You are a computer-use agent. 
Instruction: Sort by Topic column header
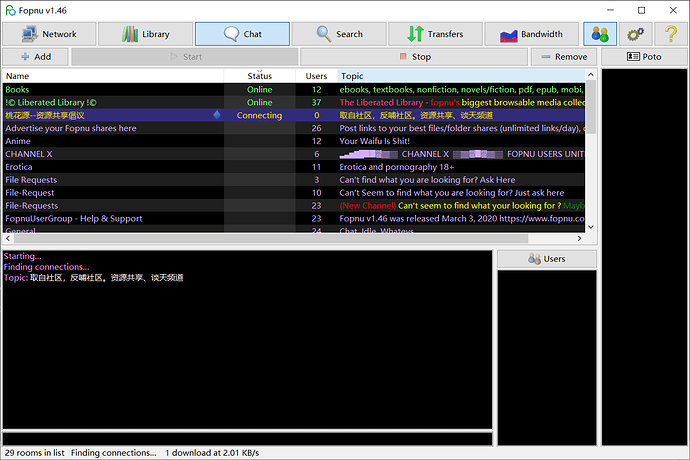(461, 76)
